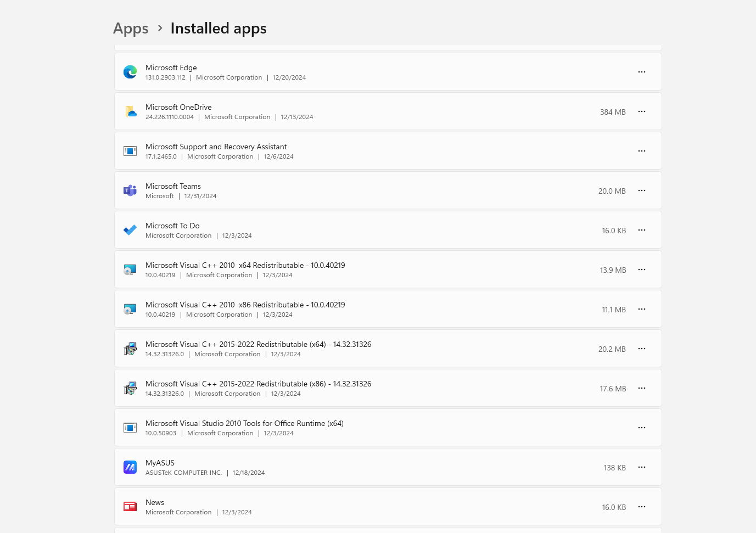756x533 pixels.
Task: Click the Microsoft Edge app icon
Action: coord(130,72)
